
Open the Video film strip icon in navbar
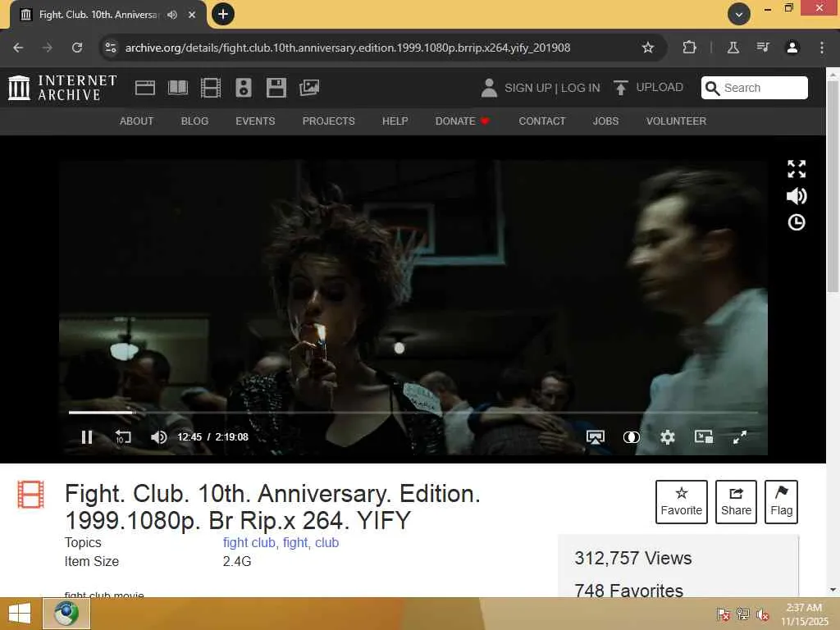[x=211, y=88]
